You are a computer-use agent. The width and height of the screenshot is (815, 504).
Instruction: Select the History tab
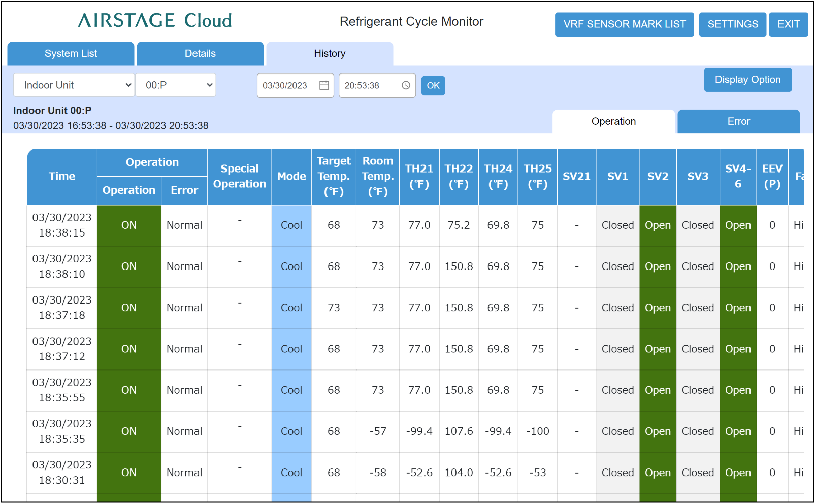point(330,54)
